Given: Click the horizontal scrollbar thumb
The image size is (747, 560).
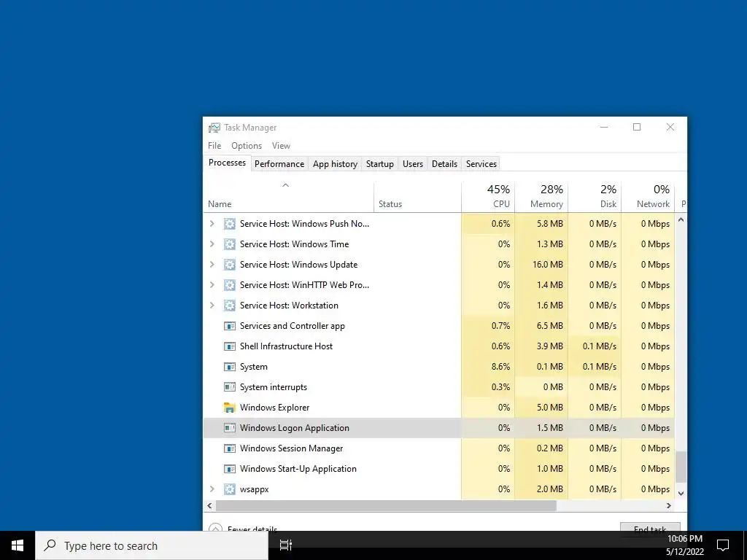Looking at the screenshot, I should (x=386, y=506).
